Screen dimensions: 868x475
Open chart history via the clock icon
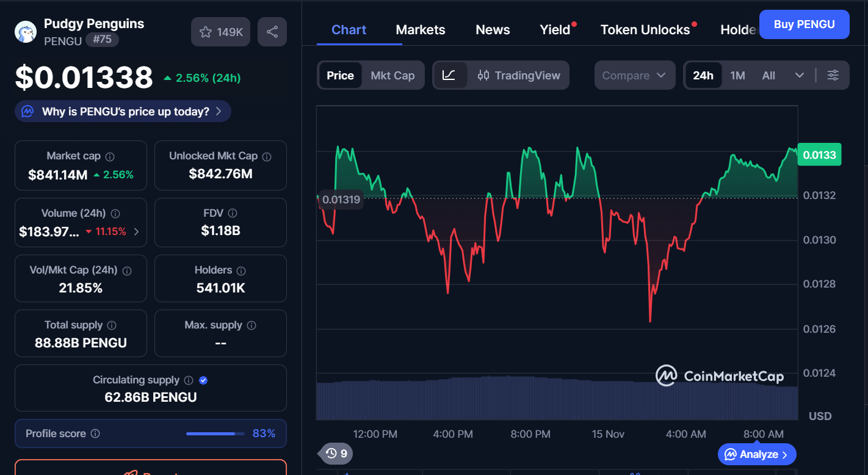click(331, 454)
